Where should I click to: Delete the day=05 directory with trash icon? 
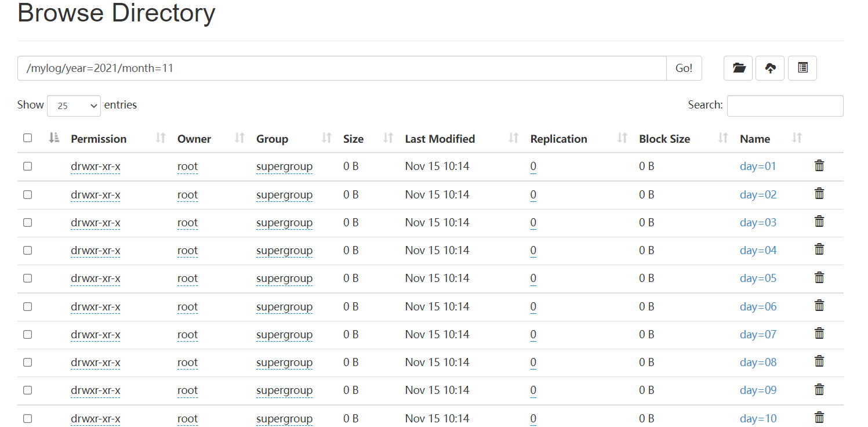(819, 278)
